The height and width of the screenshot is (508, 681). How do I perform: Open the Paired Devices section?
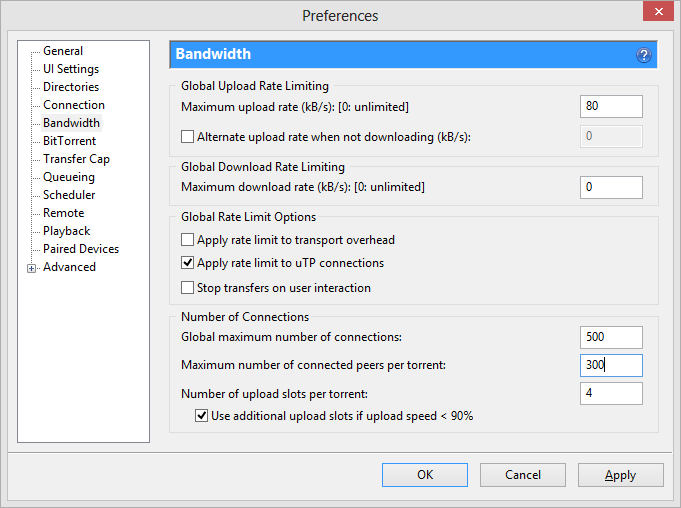80,249
